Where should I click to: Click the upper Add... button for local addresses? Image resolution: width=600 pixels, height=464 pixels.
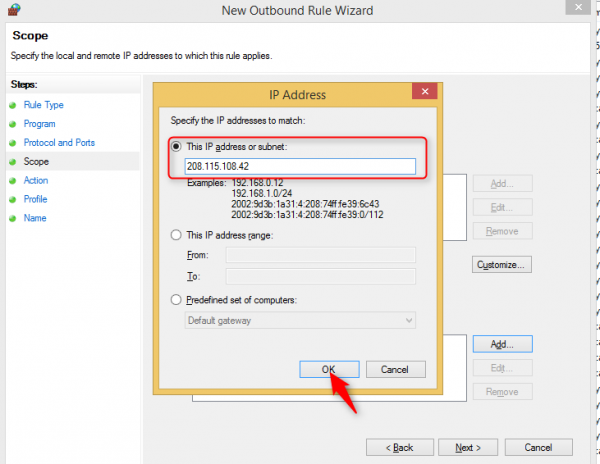click(x=502, y=184)
